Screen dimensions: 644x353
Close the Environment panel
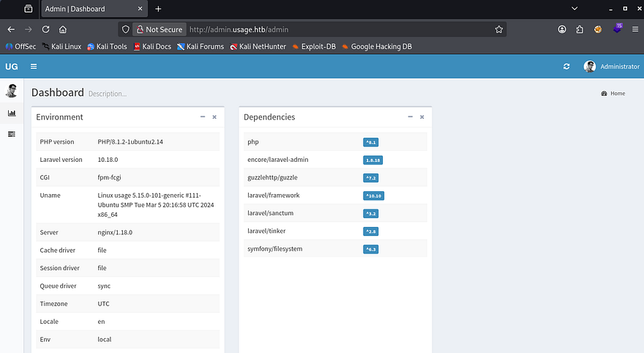[x=214, y=116]
